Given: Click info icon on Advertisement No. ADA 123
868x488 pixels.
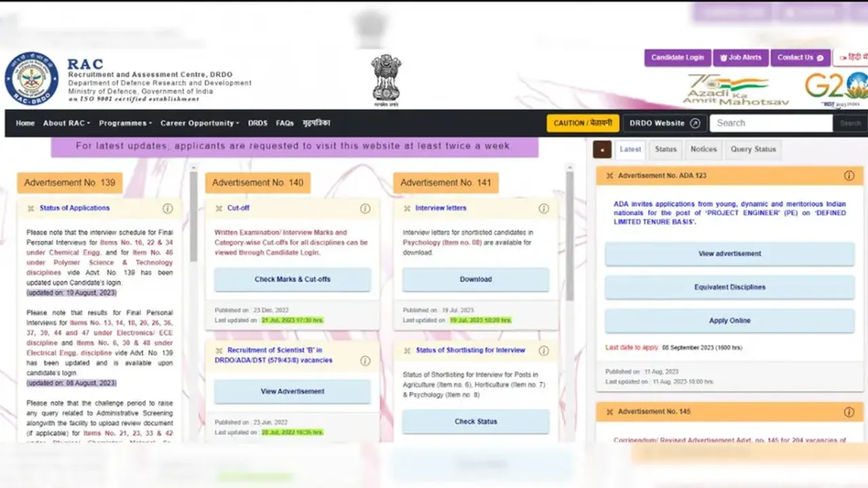Looking at the screenshot, I should (x=848, y=176).
